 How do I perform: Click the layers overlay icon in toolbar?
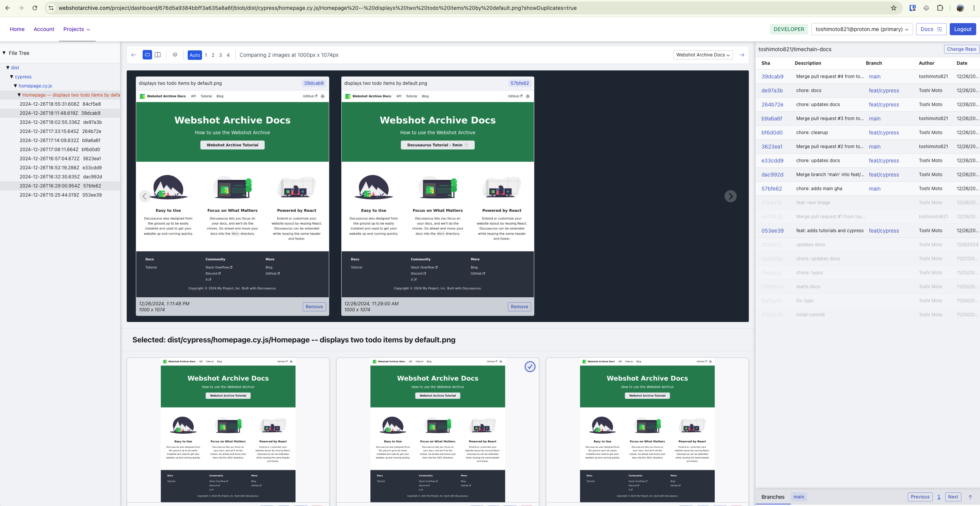click(175, 55)
